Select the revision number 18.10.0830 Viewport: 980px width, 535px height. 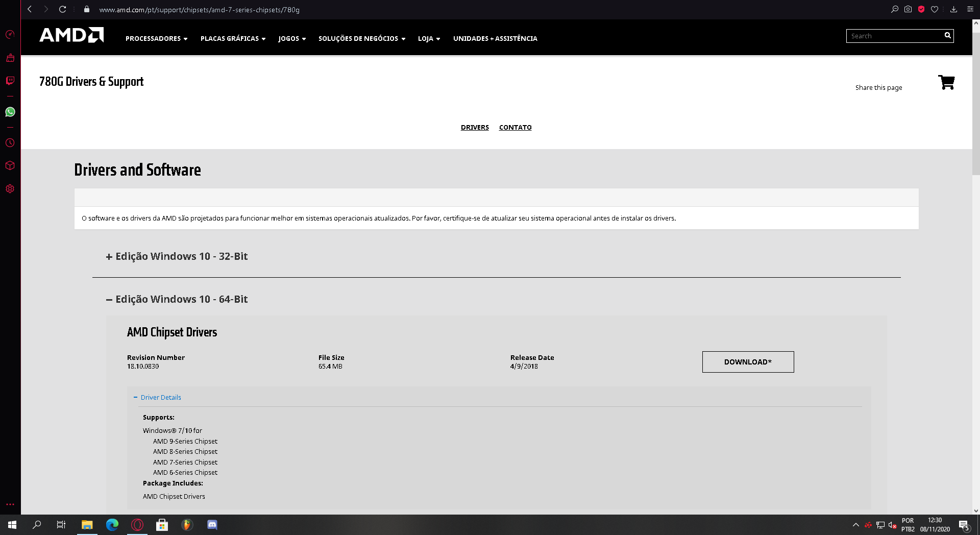coord(143,366)
